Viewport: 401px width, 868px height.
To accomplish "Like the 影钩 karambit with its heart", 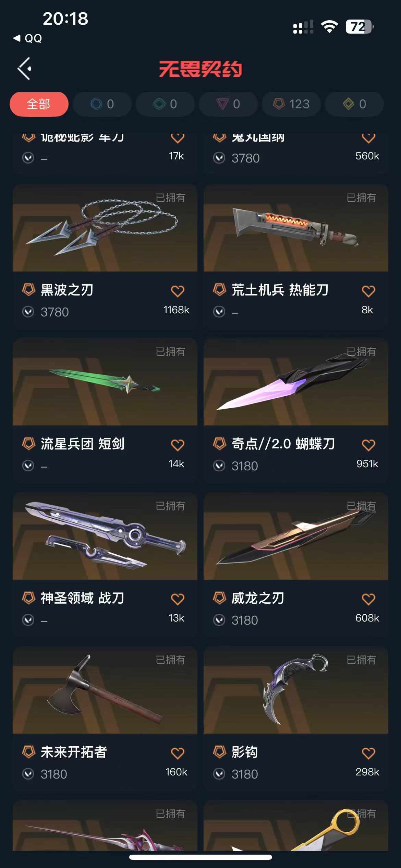I will (368, 753).
